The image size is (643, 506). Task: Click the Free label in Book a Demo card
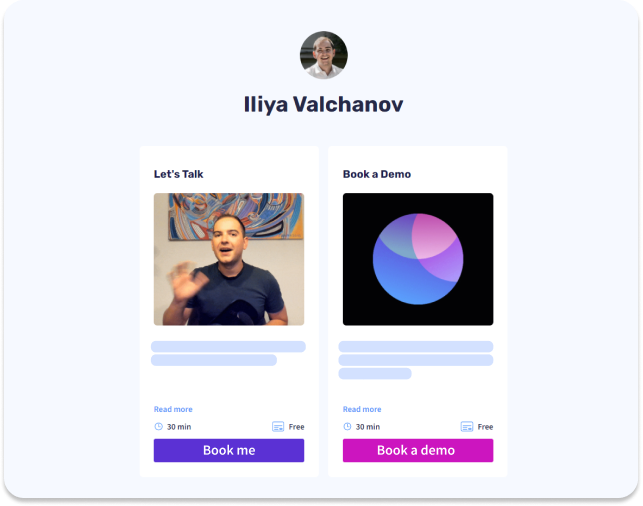click(x=485, y=427)
